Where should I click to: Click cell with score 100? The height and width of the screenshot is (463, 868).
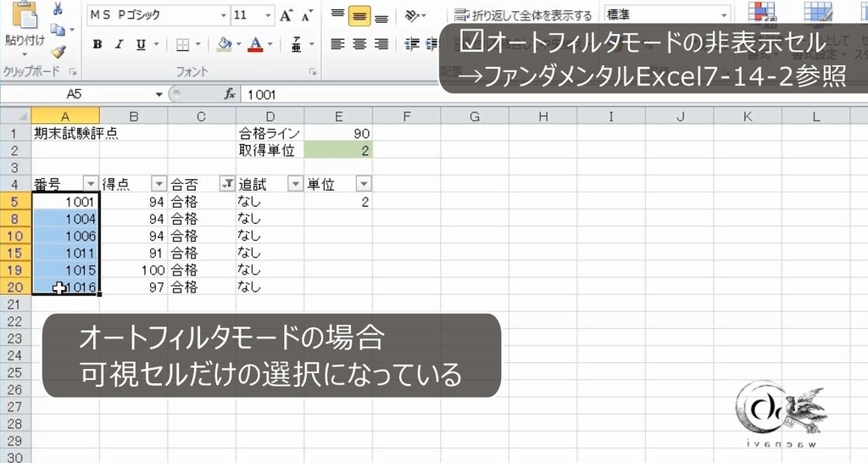click(133, 270)
